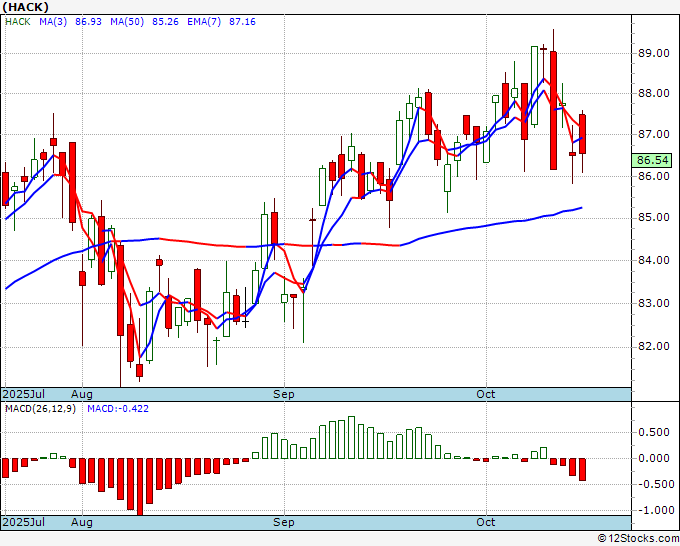
Task: Click the 88.00 price axis label
Action: tap(653, 94)
